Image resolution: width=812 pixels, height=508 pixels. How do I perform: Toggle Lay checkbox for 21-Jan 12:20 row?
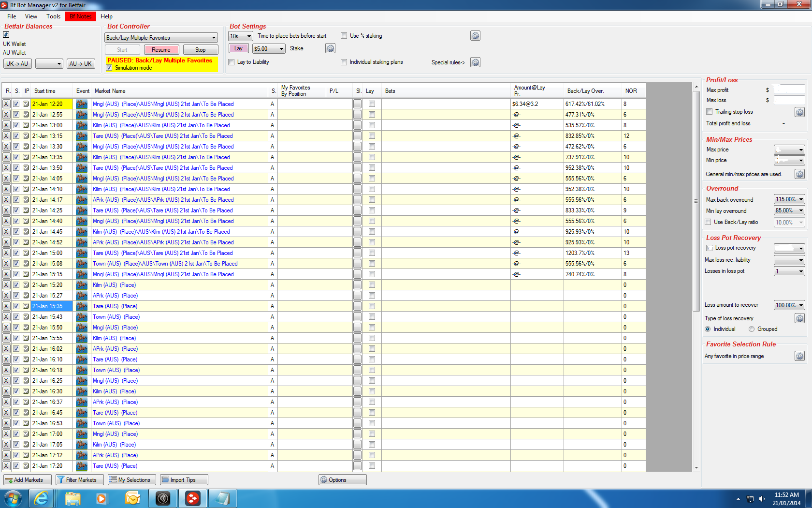[372, 104]
